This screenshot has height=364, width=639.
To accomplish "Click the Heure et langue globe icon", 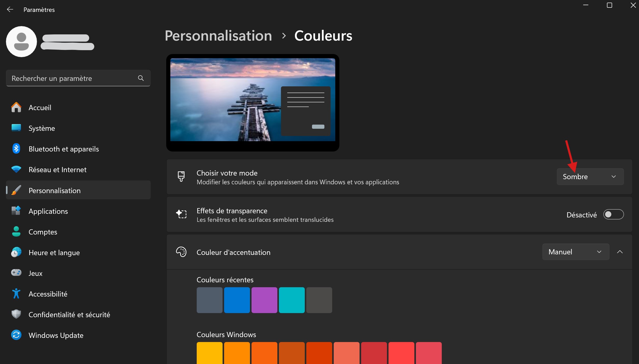I will tap(16, 252).
